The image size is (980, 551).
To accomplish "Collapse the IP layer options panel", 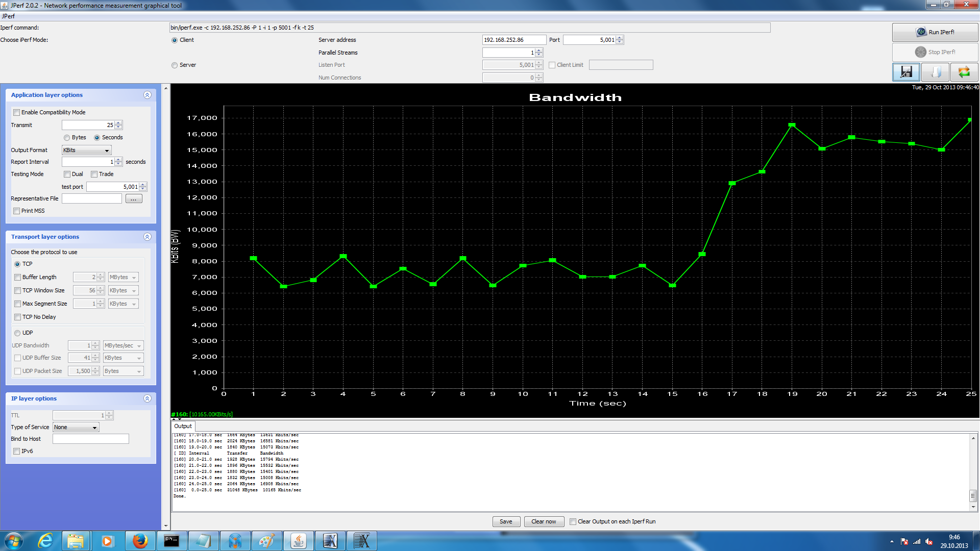I will click(x=148, y=398).
